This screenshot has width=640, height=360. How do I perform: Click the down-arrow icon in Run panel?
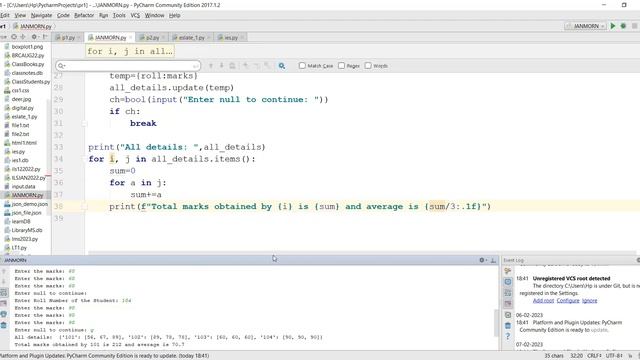pos(4,282)
